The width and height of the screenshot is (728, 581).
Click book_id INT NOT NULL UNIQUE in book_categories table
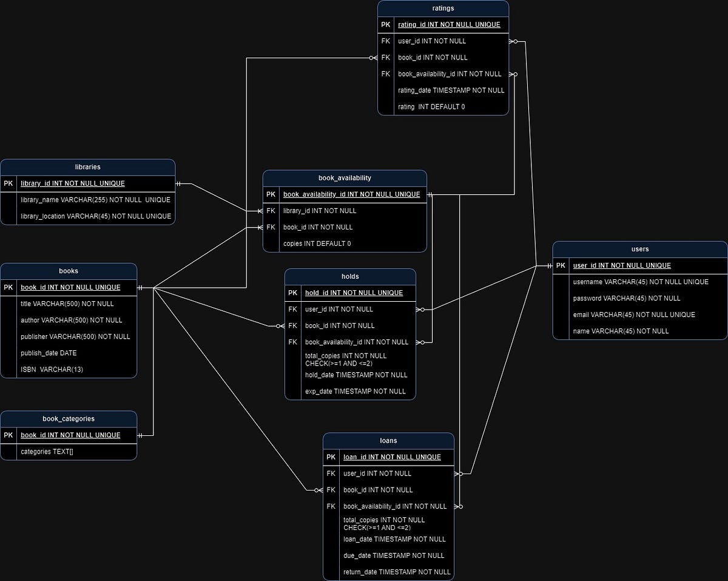[69, 435]
